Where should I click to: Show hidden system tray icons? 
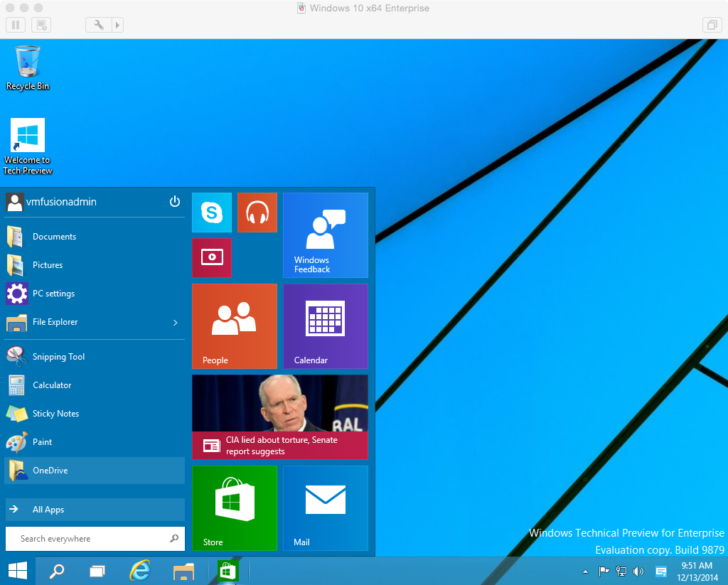coord(586,571)
